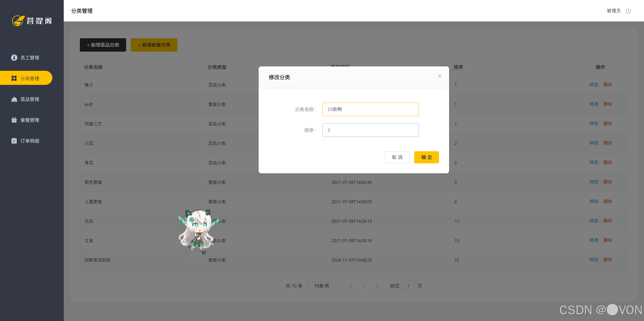644x321 pixels.
Task: Click 删除 for 川菜 row
Action: [x=608, y=143]
